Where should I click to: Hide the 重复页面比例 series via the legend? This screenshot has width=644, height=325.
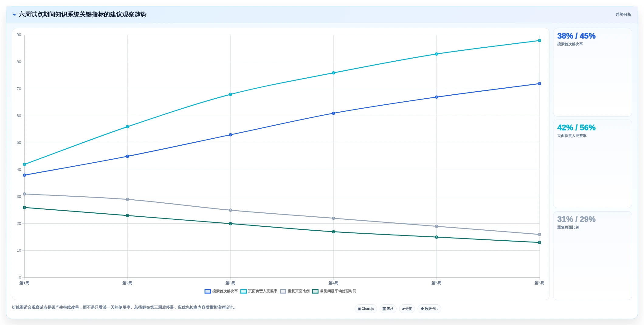tap(295, 291)
